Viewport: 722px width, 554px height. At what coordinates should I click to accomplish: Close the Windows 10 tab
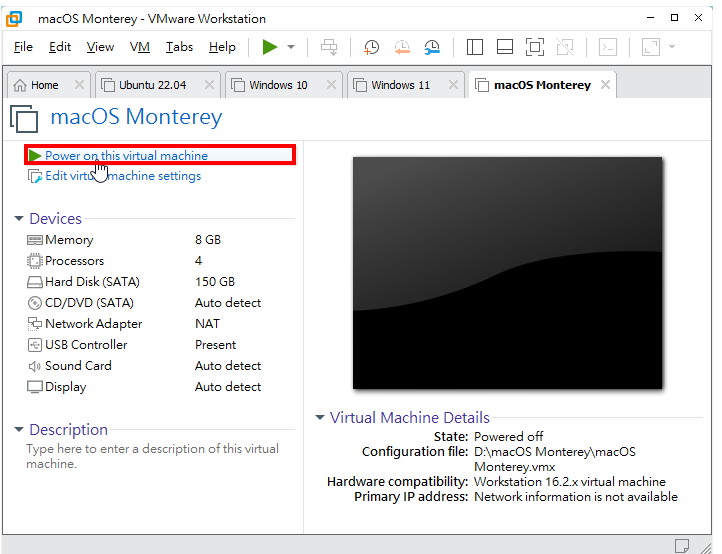point(331,85)
